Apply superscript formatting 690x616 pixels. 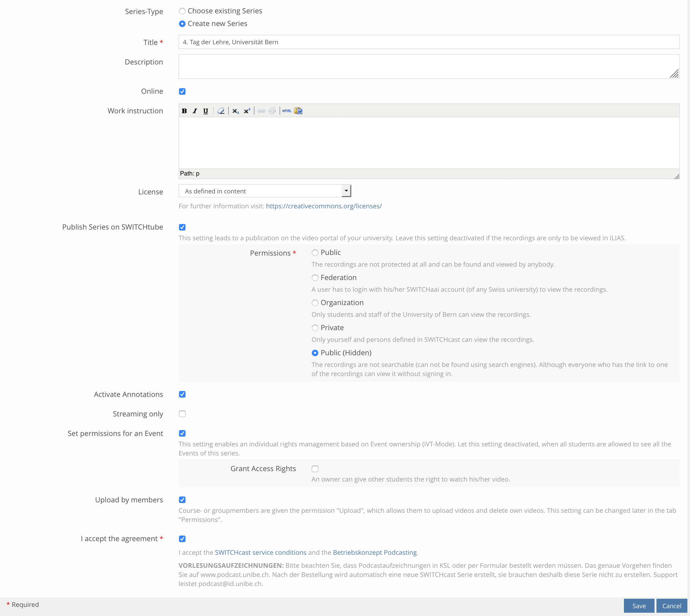pyautogui.click(x=247, y=111)
